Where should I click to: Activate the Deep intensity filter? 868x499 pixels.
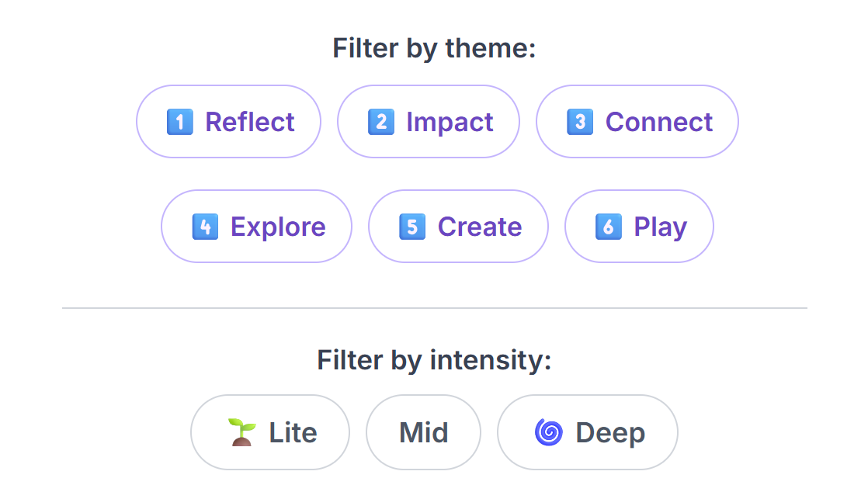tap(587, 432)
